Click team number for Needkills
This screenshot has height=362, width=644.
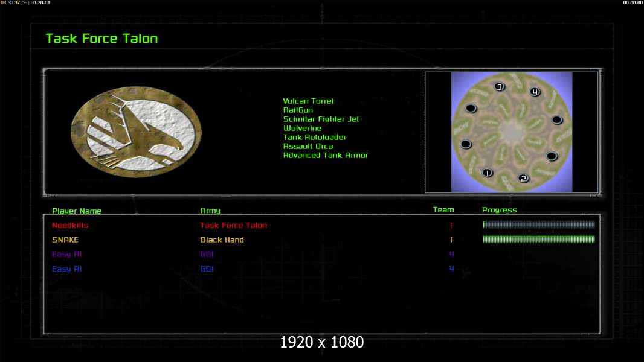pos(451,225)
